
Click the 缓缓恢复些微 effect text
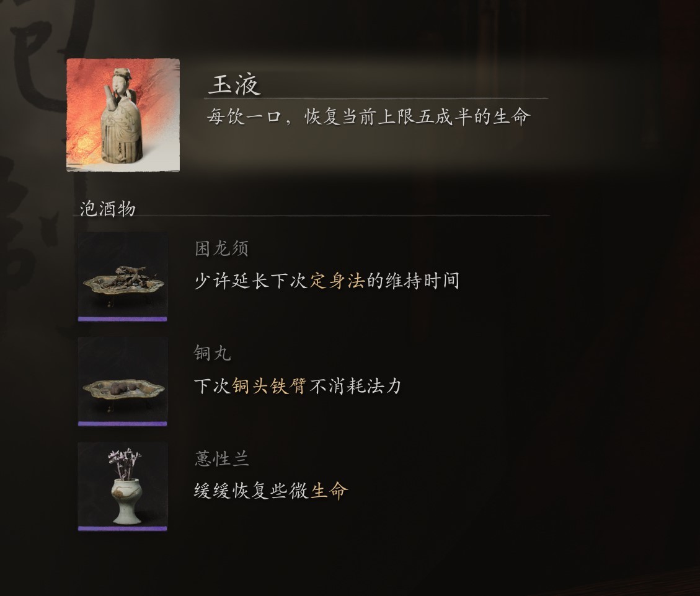click(252, 491)
